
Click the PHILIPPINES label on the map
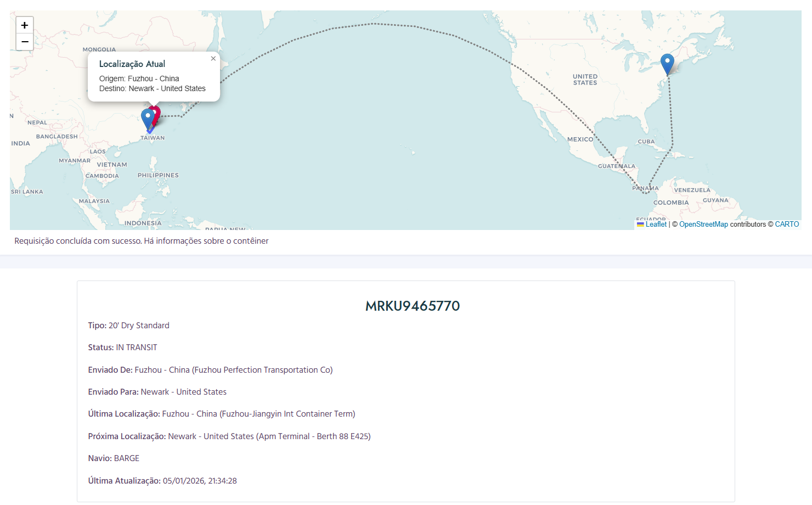(x=158, y=176)
